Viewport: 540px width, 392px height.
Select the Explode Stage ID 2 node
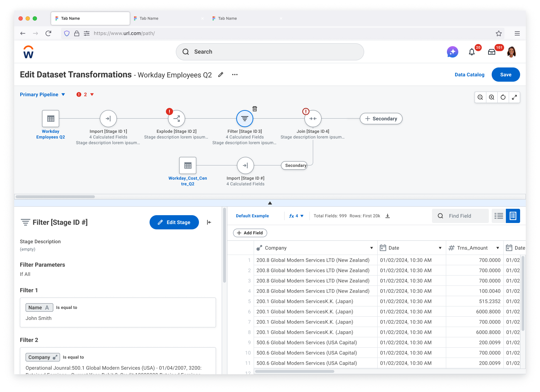coord(177,119)
